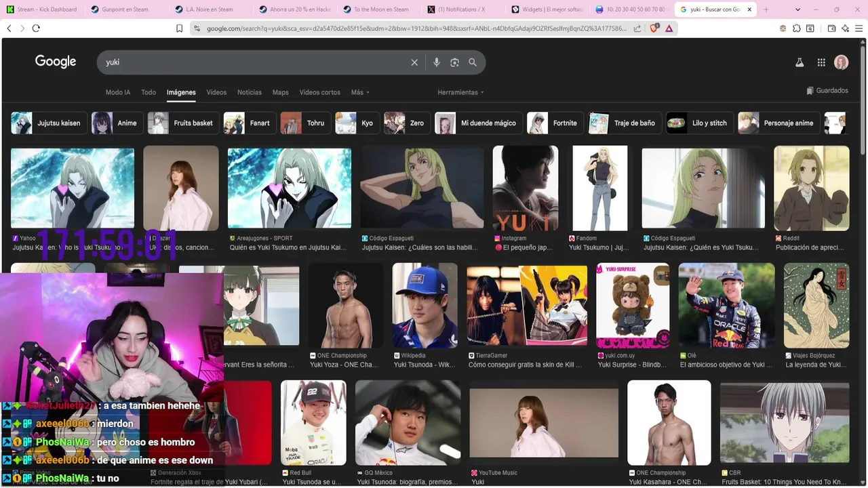Open Brave Rewards triangle icon

pyautogui.click(x=669, y=28)
